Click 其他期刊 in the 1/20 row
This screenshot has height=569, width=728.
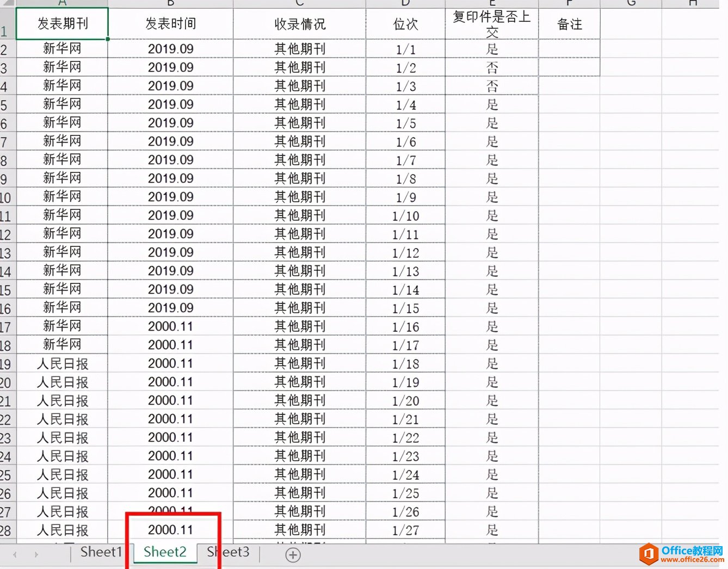pyautogui.click(x=300, y=400)
